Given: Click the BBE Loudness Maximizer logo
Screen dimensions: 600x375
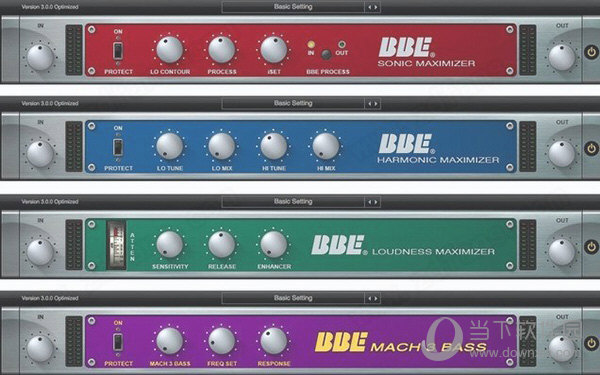Looking at the screenshot, I should 403,246.
